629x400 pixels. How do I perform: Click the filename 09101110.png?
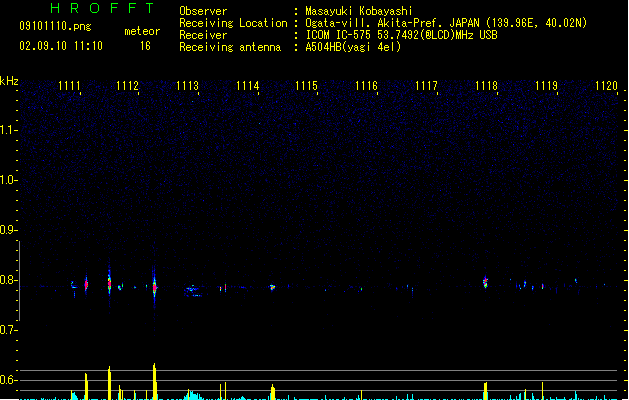(x=55, y=26)
